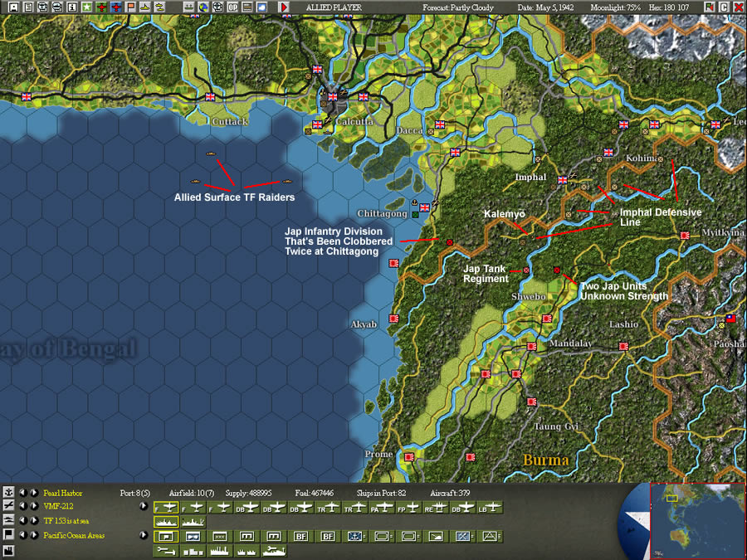Expand the arrow right of Pacific Ocean Areas
The height and width of the screenshot is (560, 747).
coord(144,535)
